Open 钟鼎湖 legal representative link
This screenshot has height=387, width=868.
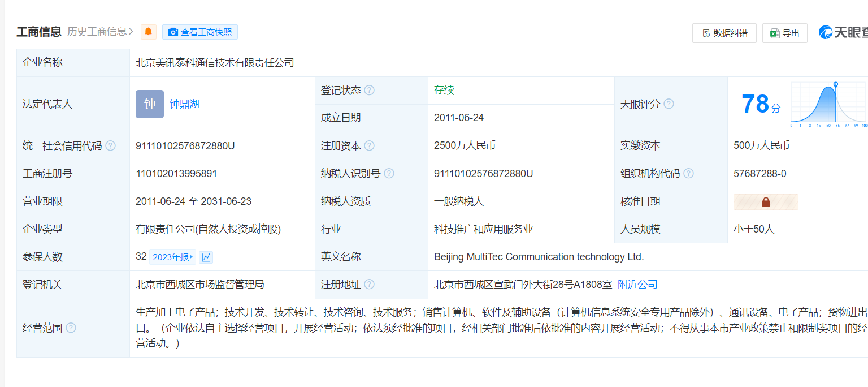click(x=184, y=104)
